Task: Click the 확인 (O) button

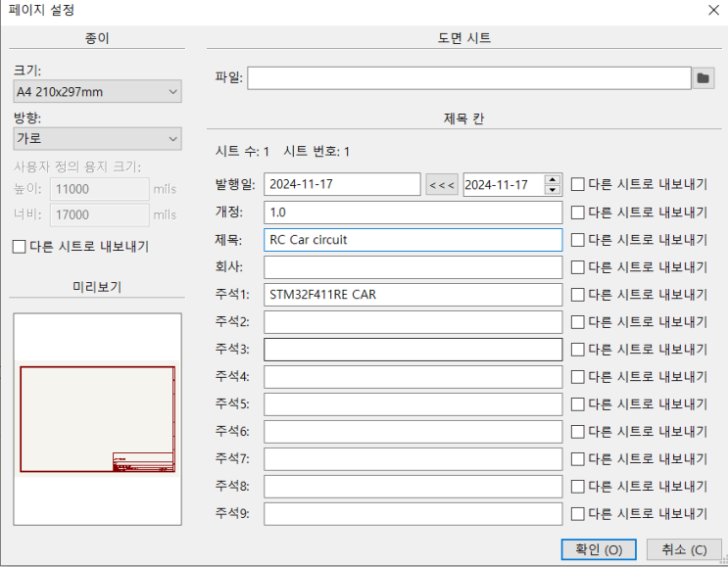Action: pos(599,549)
